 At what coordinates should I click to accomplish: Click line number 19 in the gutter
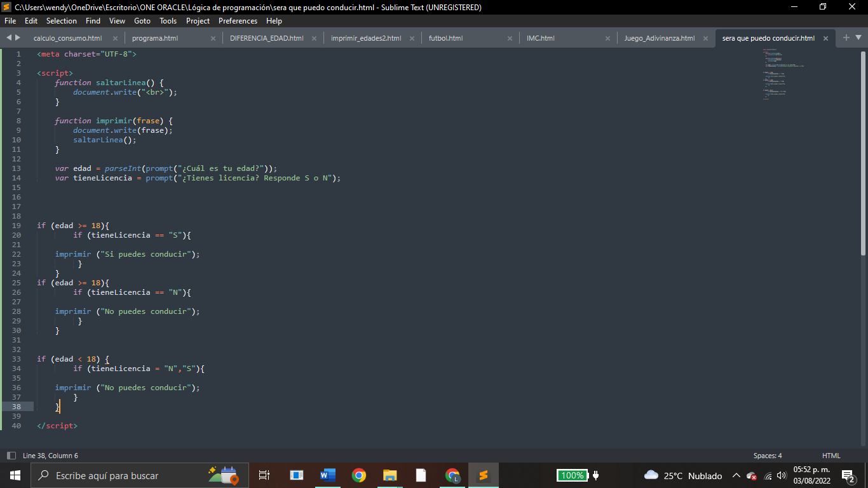pyautogui.click(x=17, y=226)
